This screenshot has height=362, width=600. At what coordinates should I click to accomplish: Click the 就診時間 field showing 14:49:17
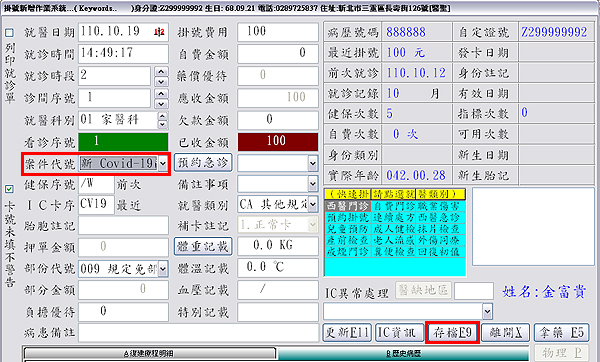(x=123, y=54)
